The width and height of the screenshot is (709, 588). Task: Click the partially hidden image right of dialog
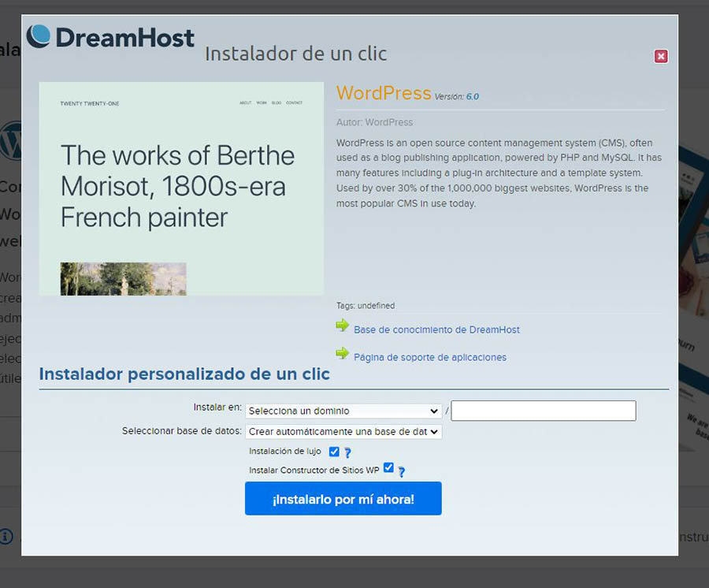(692, 300)
